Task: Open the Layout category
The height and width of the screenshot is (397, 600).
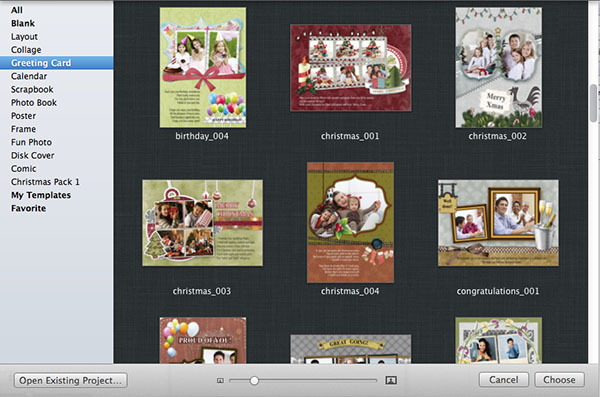Action: pos(24,37)
